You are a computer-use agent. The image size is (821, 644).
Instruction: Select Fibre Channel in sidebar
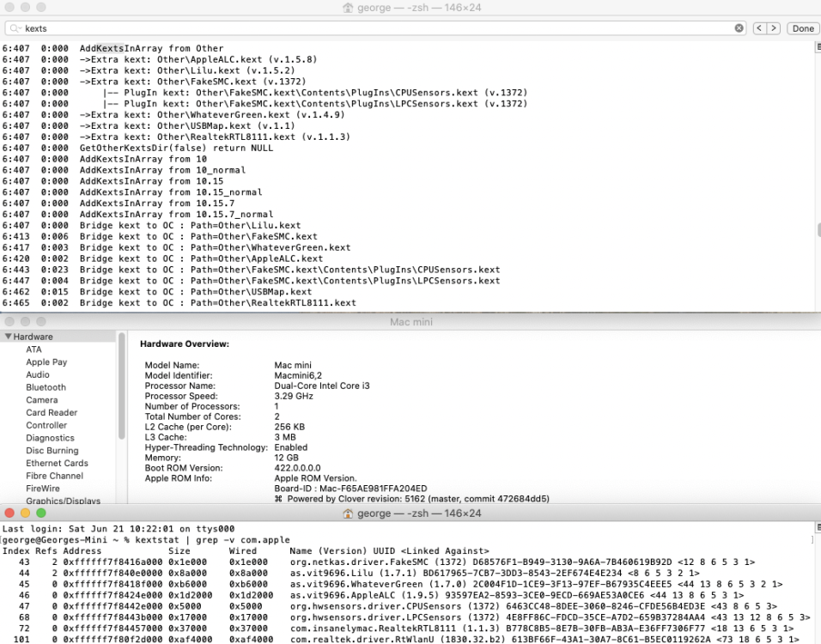pyautogui.click(x=54, y=476)
